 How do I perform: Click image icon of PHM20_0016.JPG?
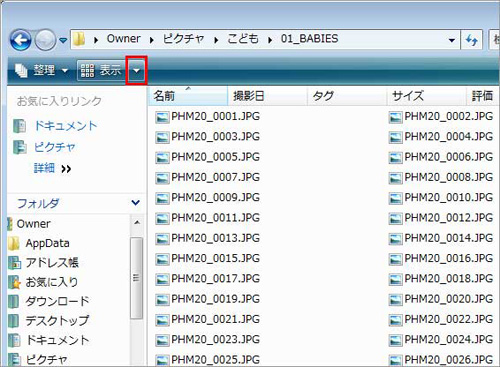tap(395, 259)
